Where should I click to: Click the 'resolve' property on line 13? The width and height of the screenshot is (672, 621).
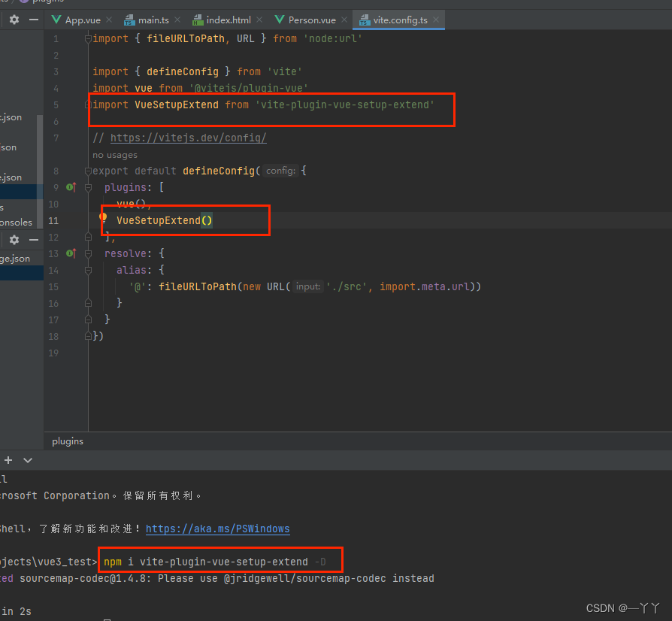[x=126, y=253]
